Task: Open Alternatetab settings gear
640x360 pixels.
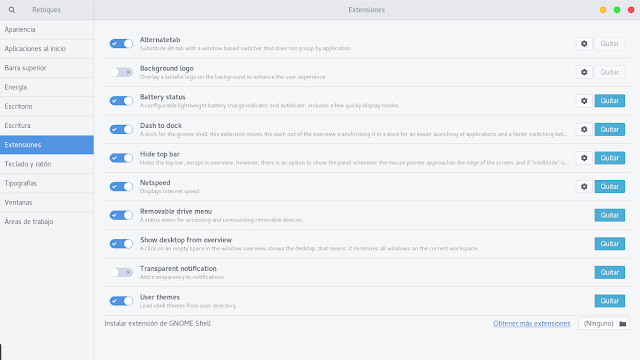Action: pyautogui.click(x=584, y=44)
